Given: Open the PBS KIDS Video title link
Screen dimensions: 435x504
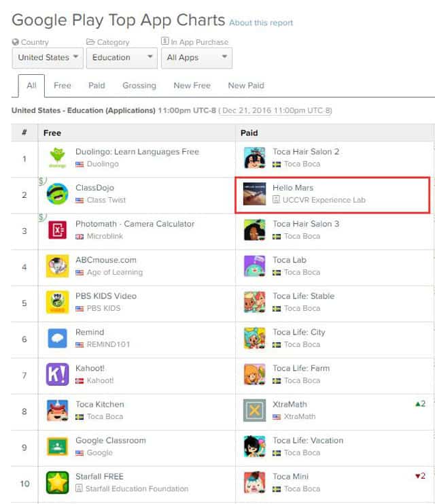Looking at the screenshot, I should [106, 296].
